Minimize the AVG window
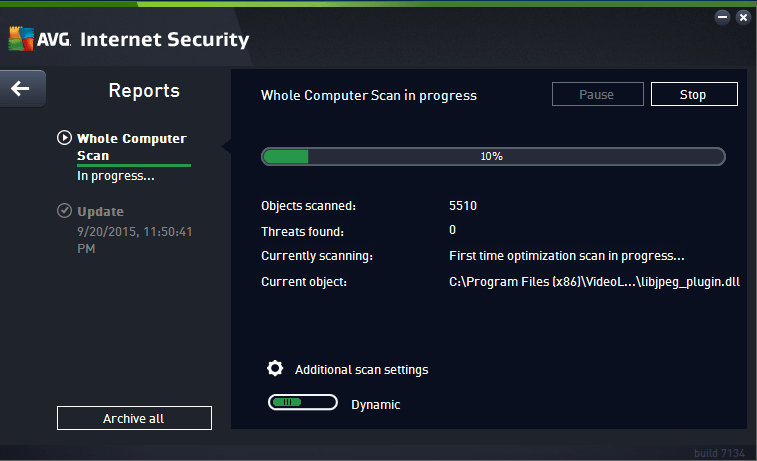This screenshot has height=461, width=757. pos(722,17)
